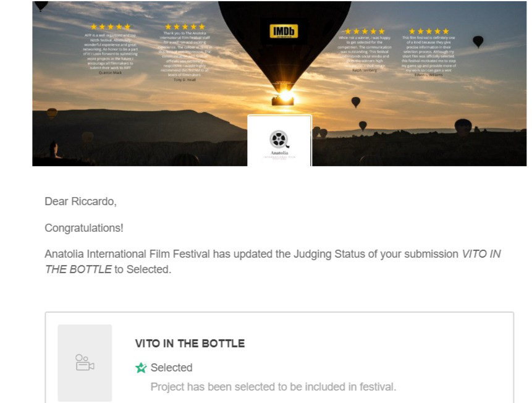Image resolution: width=532 pixels, height=403 pixels.
Task: Click the green Selected star icon
Action: pos(141,368)
